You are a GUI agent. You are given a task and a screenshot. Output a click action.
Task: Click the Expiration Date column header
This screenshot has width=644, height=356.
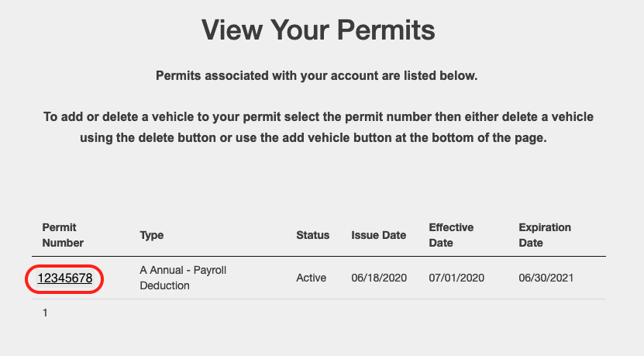pos(545,235)
